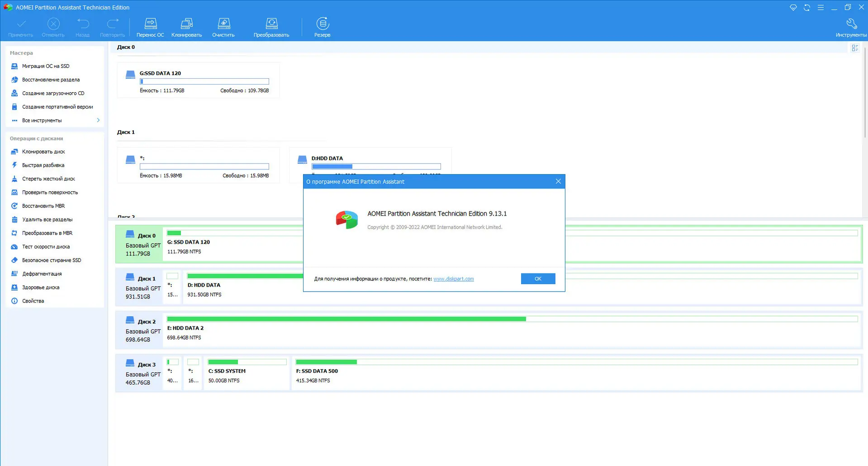The image size is (868, 466).
Task: Open the Инструменты wrench icon
Action: (x=851, y=27)
